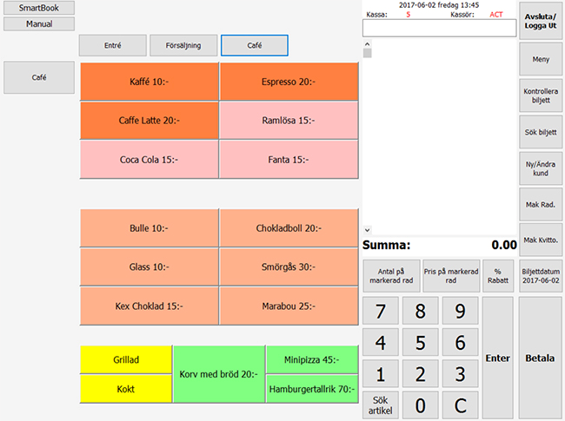The height and width of the screenshot is (421, 565).
Task: Click the down arrow of receipt list
Action: [x=367, y=230]
